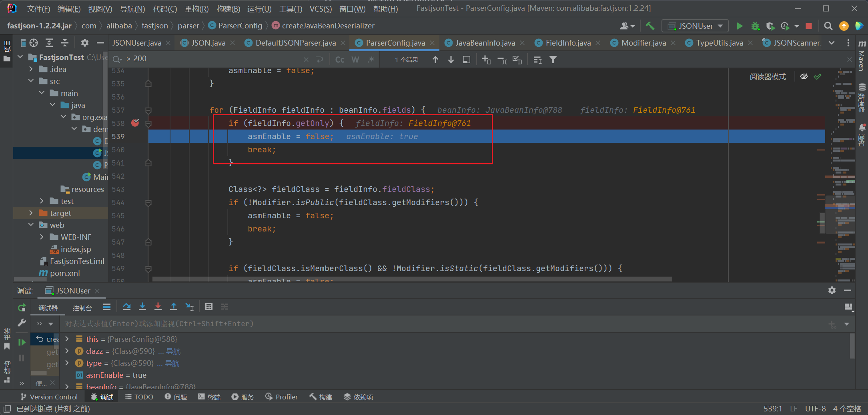Switch to the FieldInfo.java tab
Viewport: 868px width, 415px height.
pyautogui.click(x=568, y=43)
